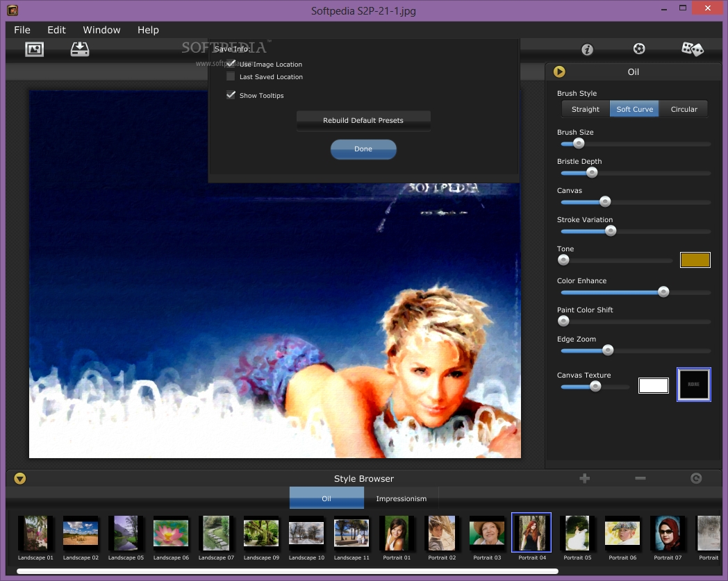Click Rebuild Default Presets button
728x581 pixels.
[363, 120]
